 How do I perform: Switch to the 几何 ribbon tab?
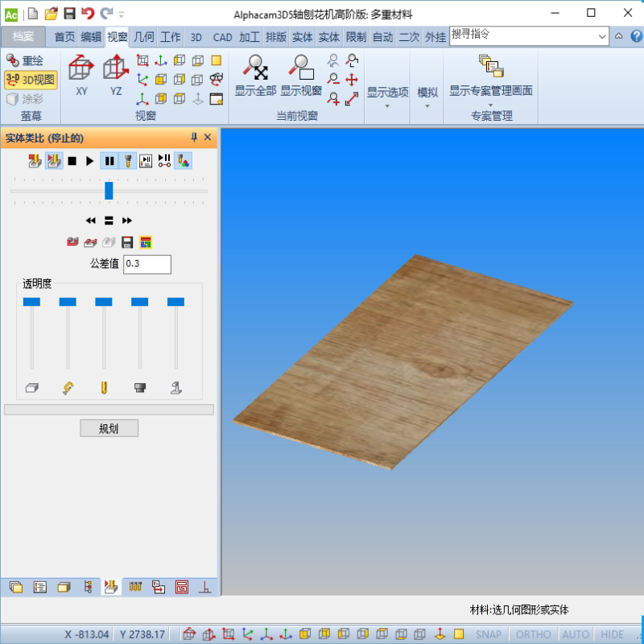(144, 37)
